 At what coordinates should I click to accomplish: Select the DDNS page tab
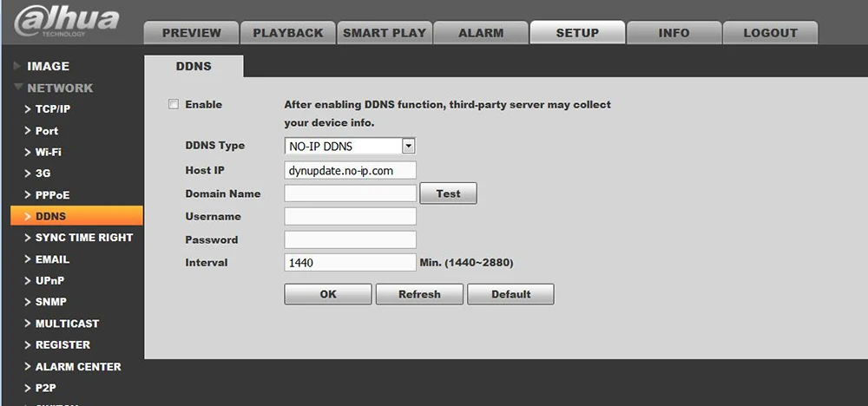(x=194, y=66)
